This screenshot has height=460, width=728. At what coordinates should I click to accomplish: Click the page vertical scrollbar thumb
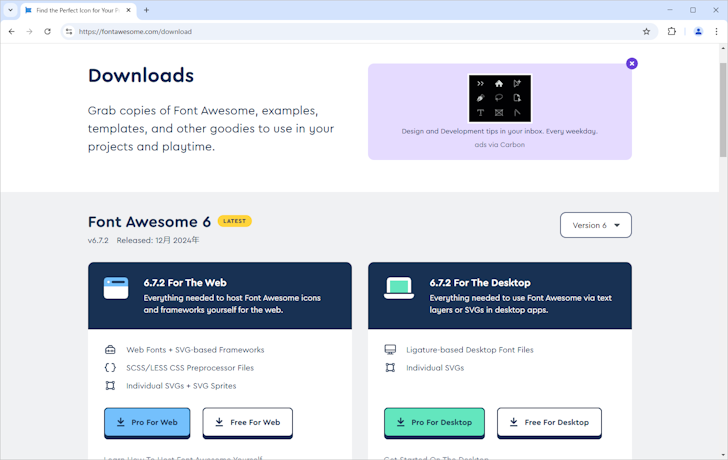pos(723,110)
